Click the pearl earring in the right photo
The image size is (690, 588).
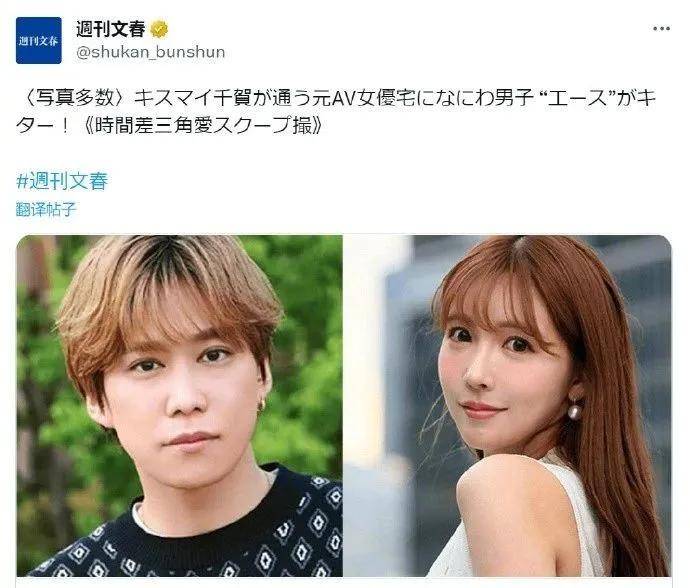point(574,411)
